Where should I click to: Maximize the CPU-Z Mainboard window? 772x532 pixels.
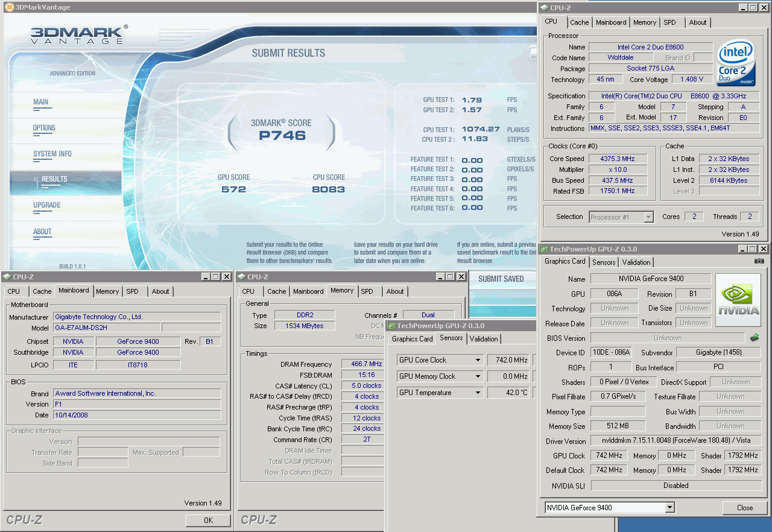(215, 277)
